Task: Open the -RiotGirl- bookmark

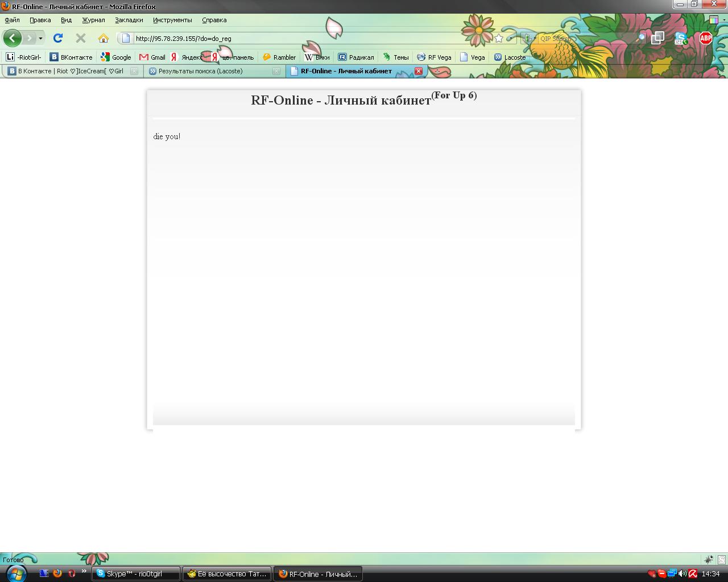Action: tap(23, 57)
